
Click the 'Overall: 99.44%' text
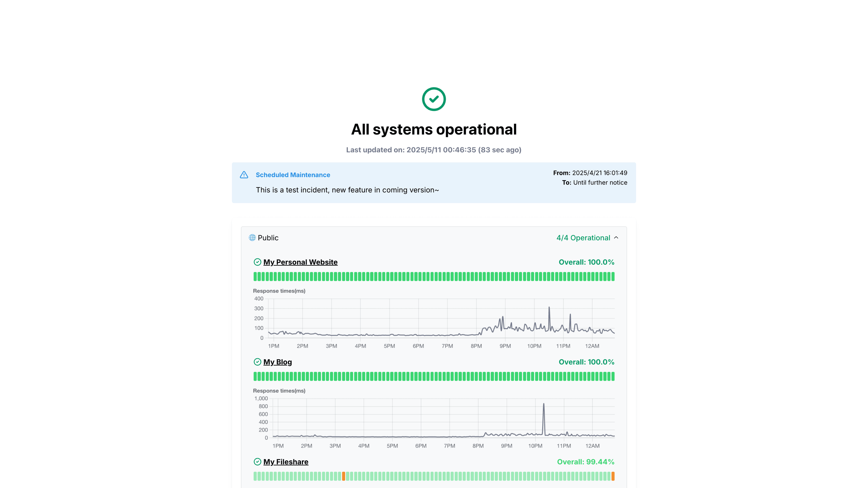pos(586,462)
